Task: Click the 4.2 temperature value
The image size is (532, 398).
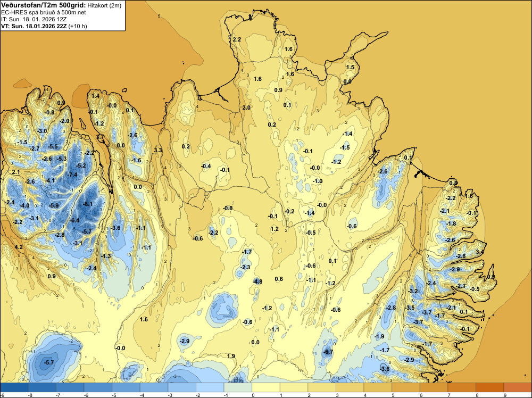Action: (19, 247)
